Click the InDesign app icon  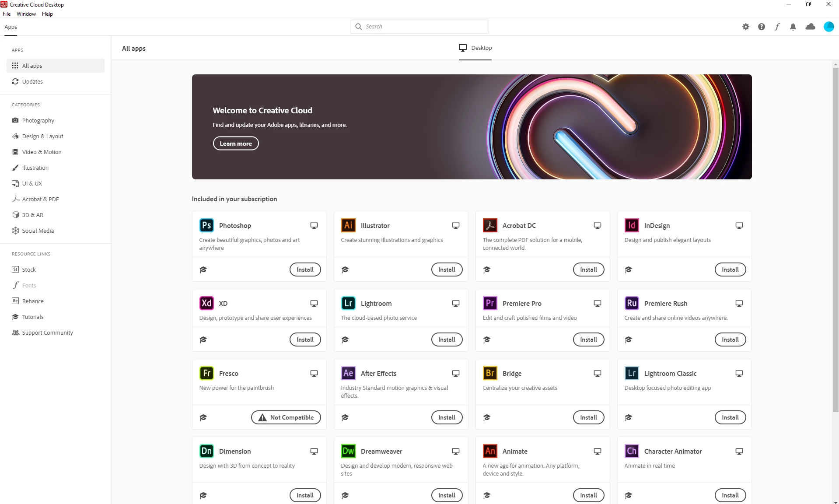tap(632, 225)
